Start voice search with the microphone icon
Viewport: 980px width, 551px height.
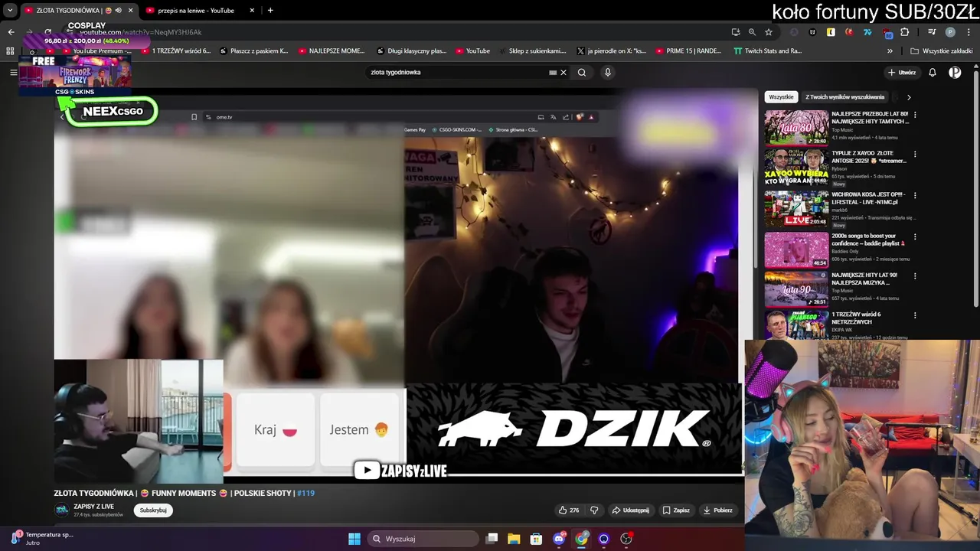[608, 72]
